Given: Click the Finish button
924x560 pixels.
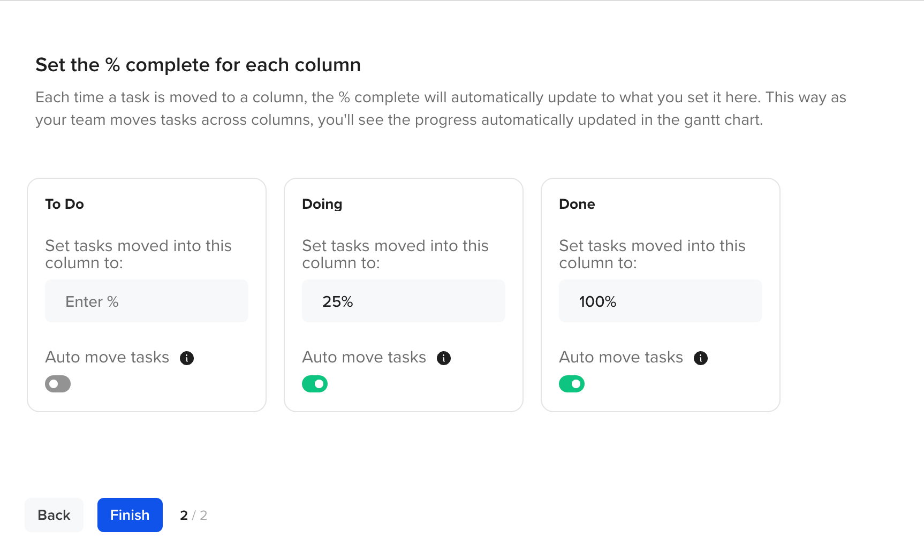Looking at the screenshot, I should pyautogui.click(x=130, y=515).
